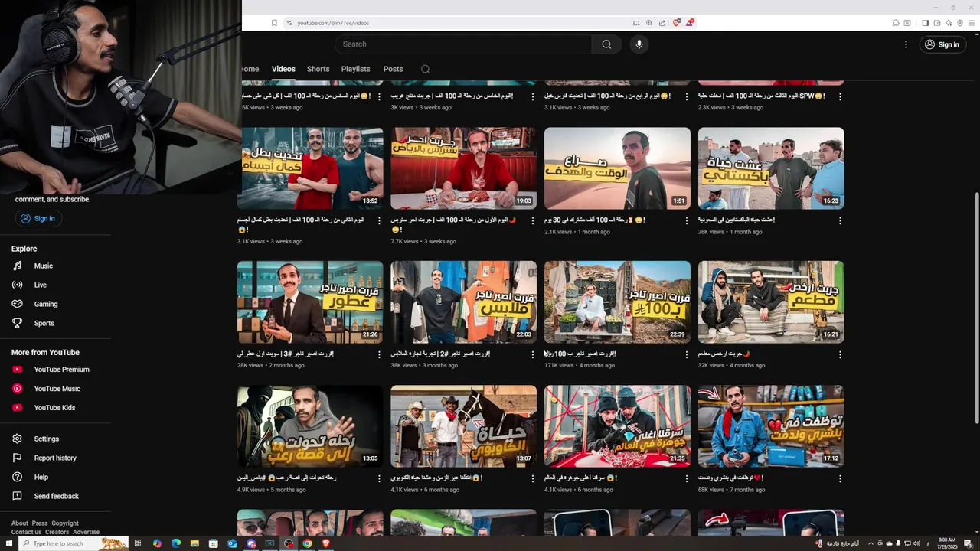Screen dimensions: 980x551
Task: Open Google Chrome from the taskbar
Action: [x=307, y=543]
